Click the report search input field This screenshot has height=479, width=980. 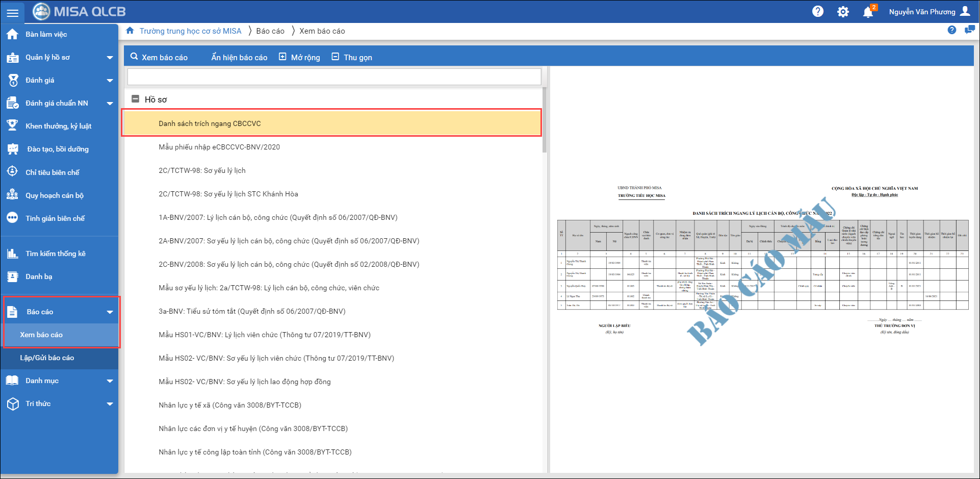click(x=334, y=77)
